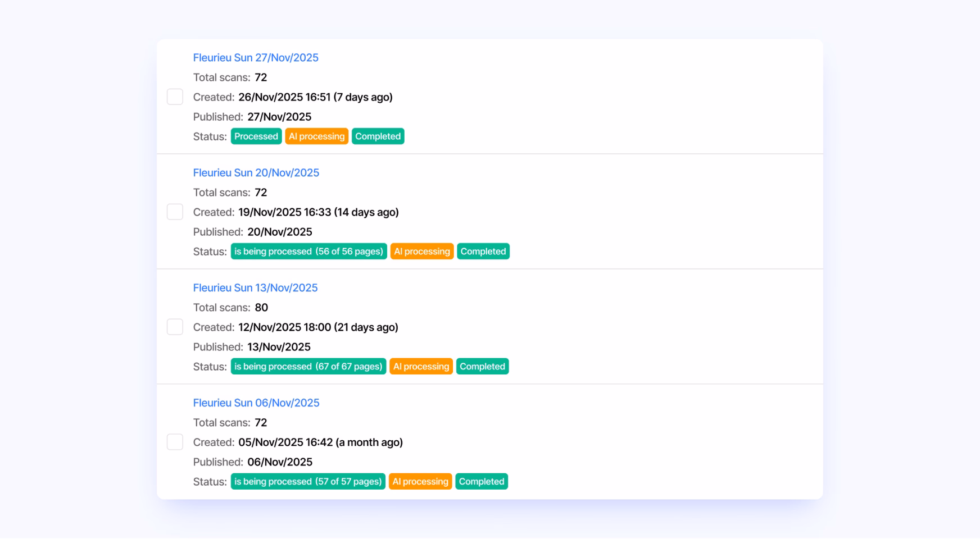Click the '67 of 67 pages' processing badge
This screenshot has height=539, width=980.
(308, 367)
